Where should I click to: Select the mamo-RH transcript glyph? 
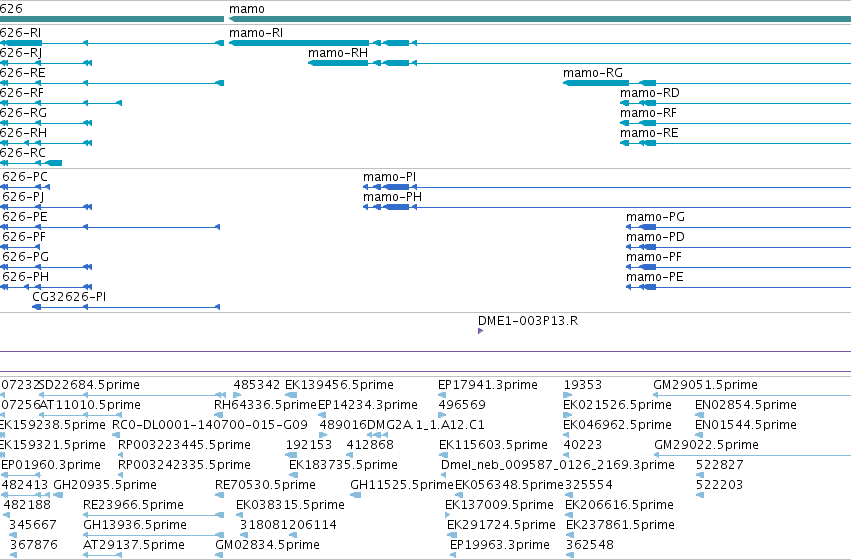point(579,63)
